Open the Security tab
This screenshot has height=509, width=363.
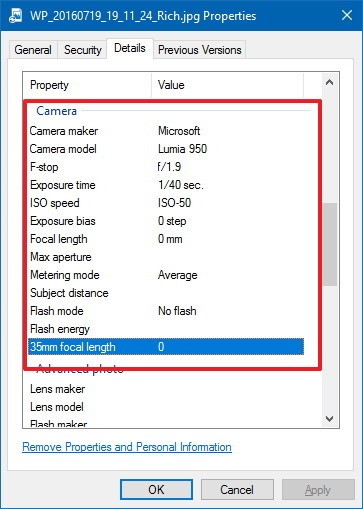point(82,50)
